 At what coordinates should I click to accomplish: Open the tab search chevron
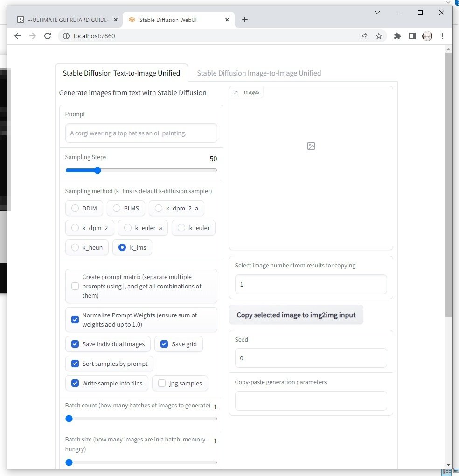point(377,13)
